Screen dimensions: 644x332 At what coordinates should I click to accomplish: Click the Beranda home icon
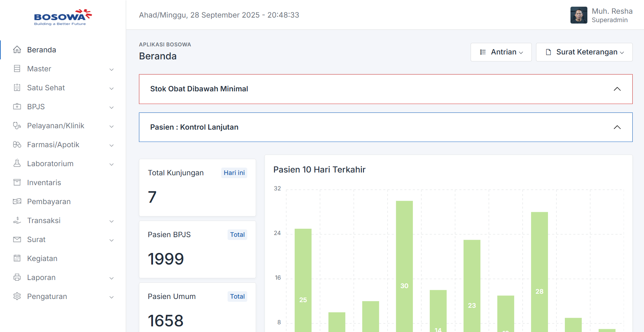(x=17, y=50)
